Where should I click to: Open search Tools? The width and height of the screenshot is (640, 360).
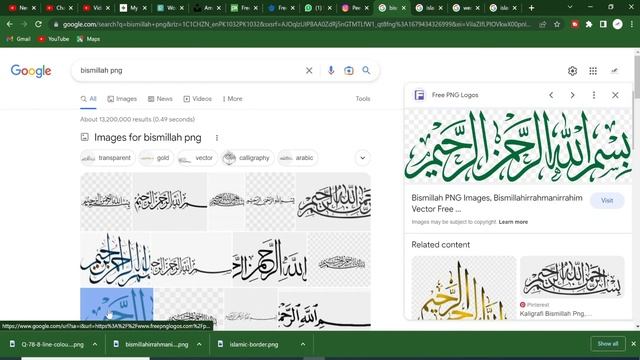(x=362, y=99)
